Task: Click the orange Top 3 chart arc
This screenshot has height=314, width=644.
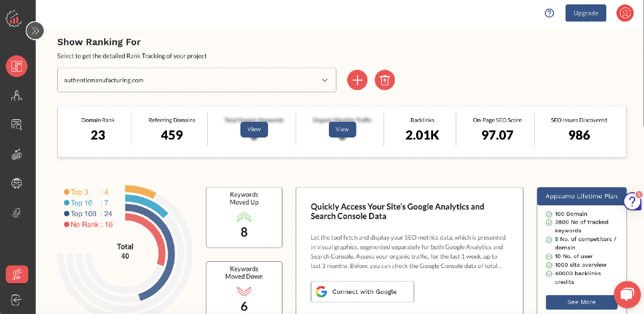Action: click(141, 192)
